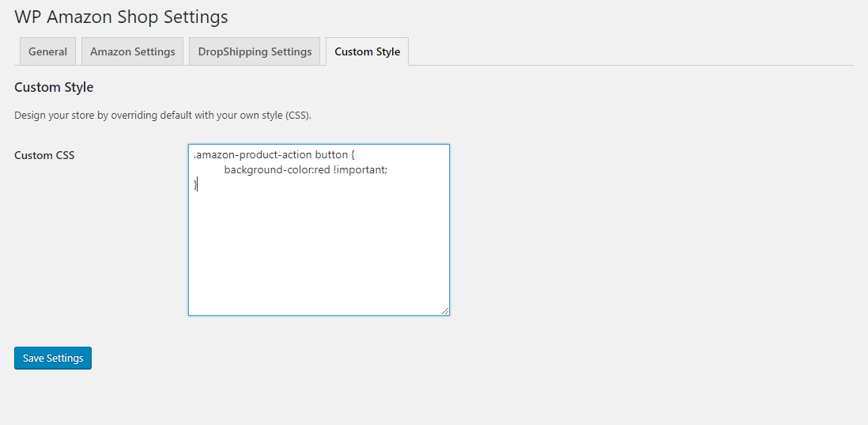Screen dimensions: 868x425
Task: Click the opening curly brace in the CSS
Action: tap(353, 155)
